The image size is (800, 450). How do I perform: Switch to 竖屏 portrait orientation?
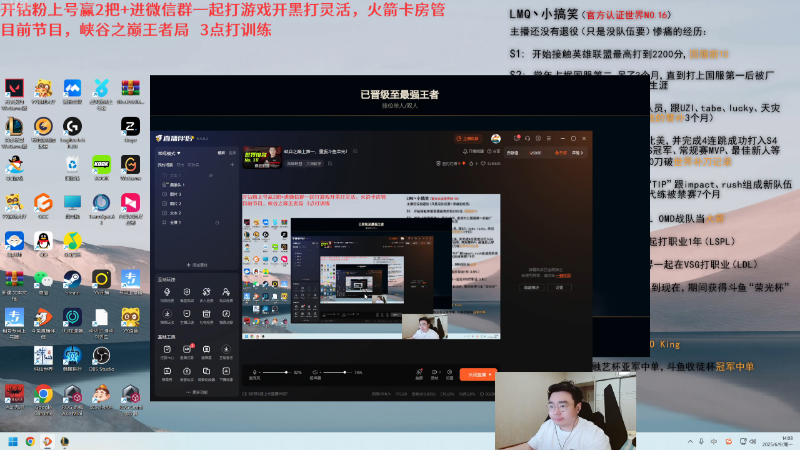232,153
